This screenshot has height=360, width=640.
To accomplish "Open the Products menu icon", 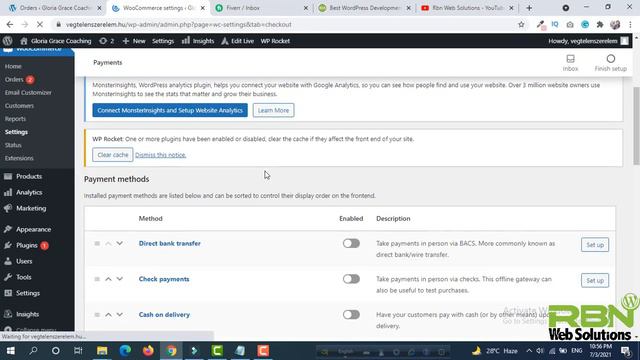I will (8, 176).
